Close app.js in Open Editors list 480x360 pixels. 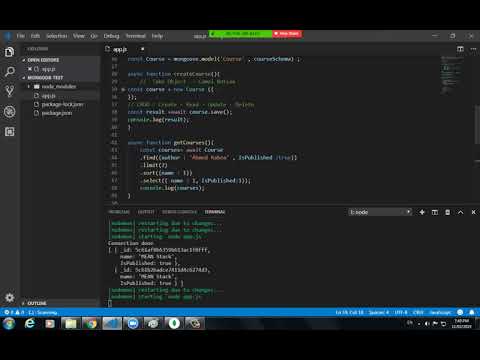pos(30,69)
